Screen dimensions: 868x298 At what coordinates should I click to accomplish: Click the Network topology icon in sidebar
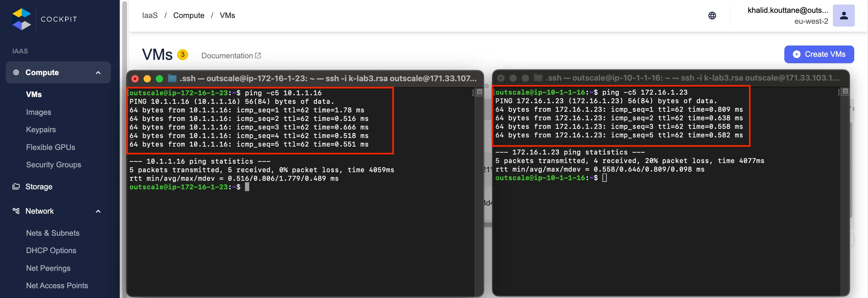tap(16, 211)
